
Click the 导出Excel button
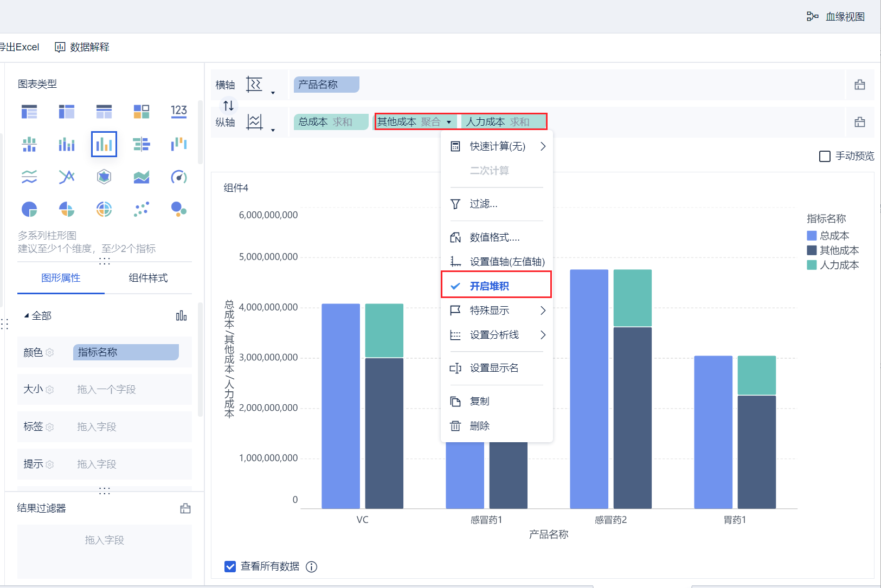point(20,47)
